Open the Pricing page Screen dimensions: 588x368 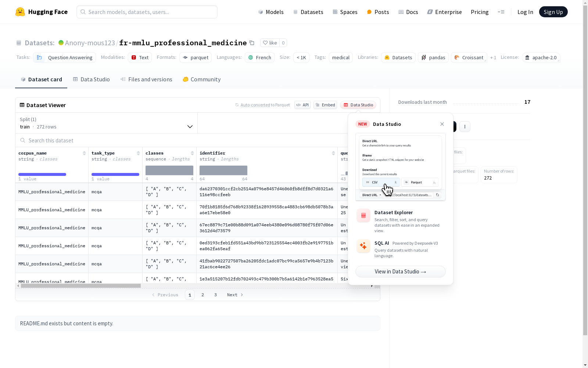click(480, 12)
